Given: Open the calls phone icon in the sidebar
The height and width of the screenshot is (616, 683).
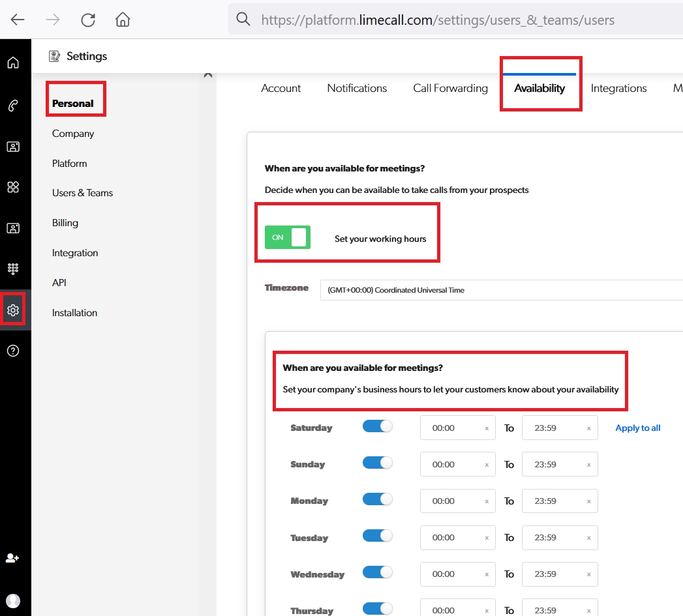Looking at the screenshot, I should coord(13,106).
